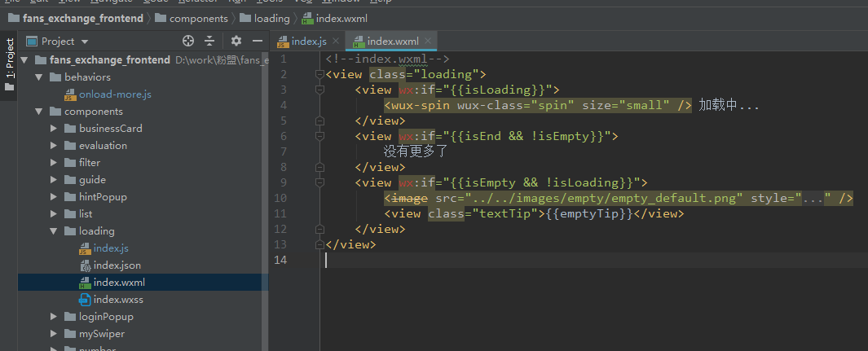
Task: Click the locate current file crosshair icon
Action: [188, 41]
